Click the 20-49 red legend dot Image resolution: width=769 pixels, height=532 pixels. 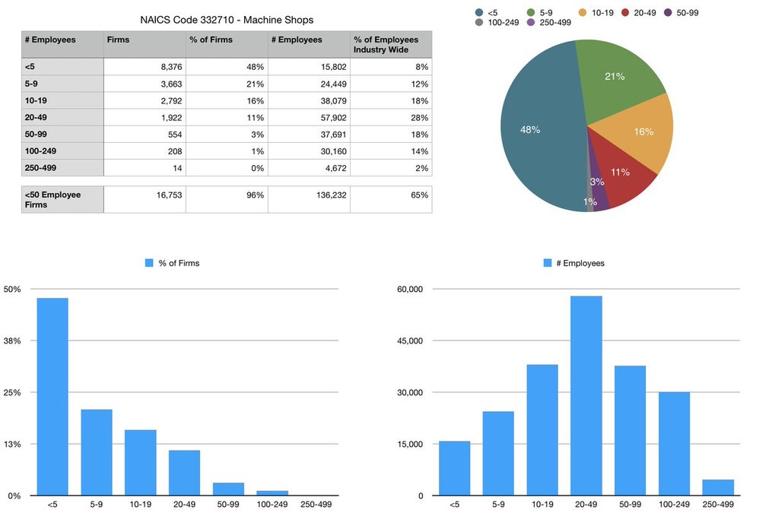(625, 13)
